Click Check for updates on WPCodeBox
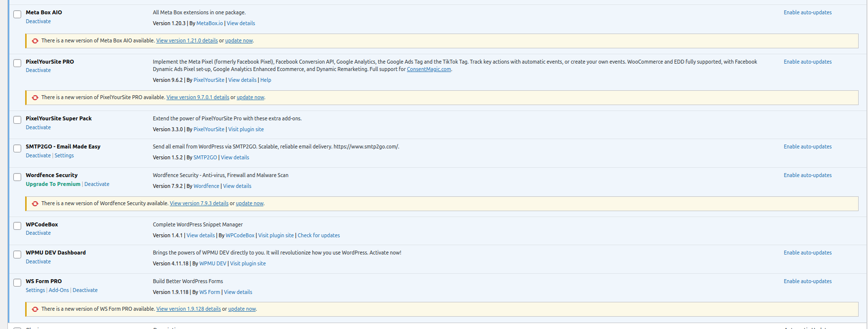The width and height of the screenshot is (868, 329). tap(319, 235)
